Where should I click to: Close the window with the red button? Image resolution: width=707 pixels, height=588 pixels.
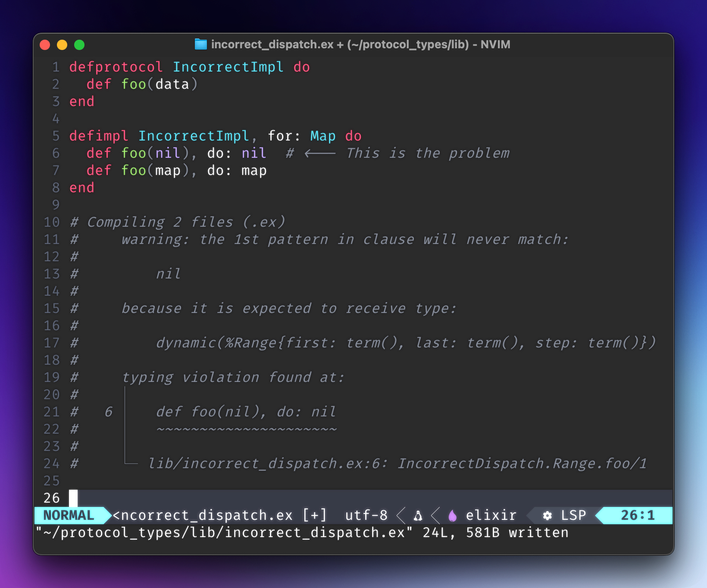click(x=45, y=45)
